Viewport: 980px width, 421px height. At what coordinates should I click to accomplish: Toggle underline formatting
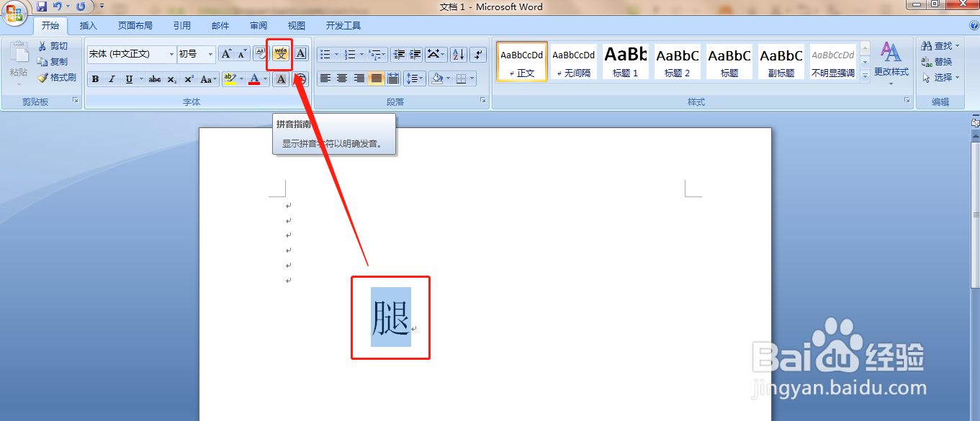tap(129, 79)
